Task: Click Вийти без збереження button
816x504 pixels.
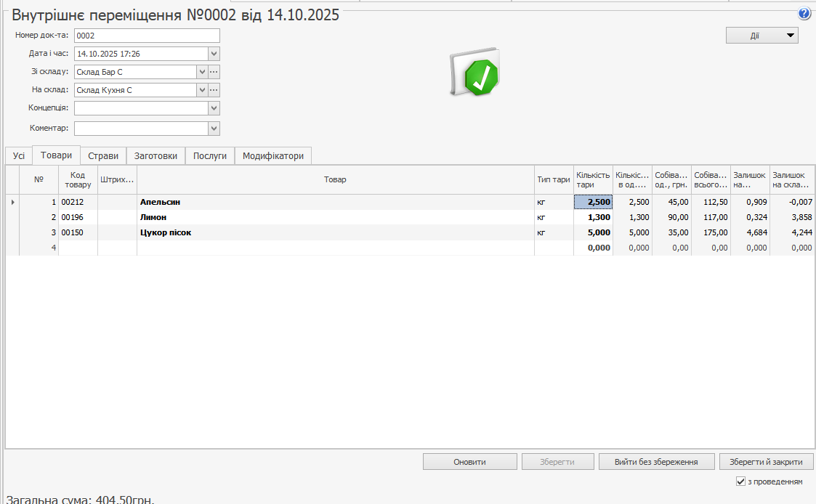Action: pyautogui.click(x=655, y=462)
